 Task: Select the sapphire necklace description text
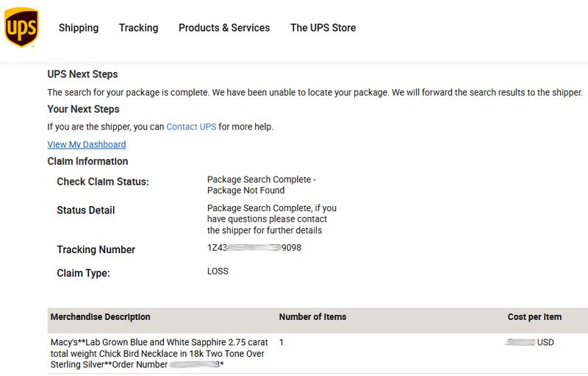tap(159, 353)
